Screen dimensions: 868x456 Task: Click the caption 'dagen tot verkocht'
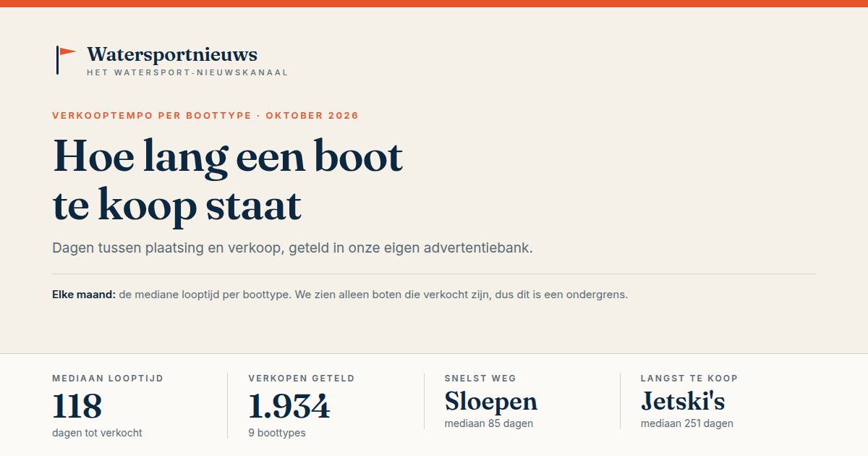click(x=97, y=433)
